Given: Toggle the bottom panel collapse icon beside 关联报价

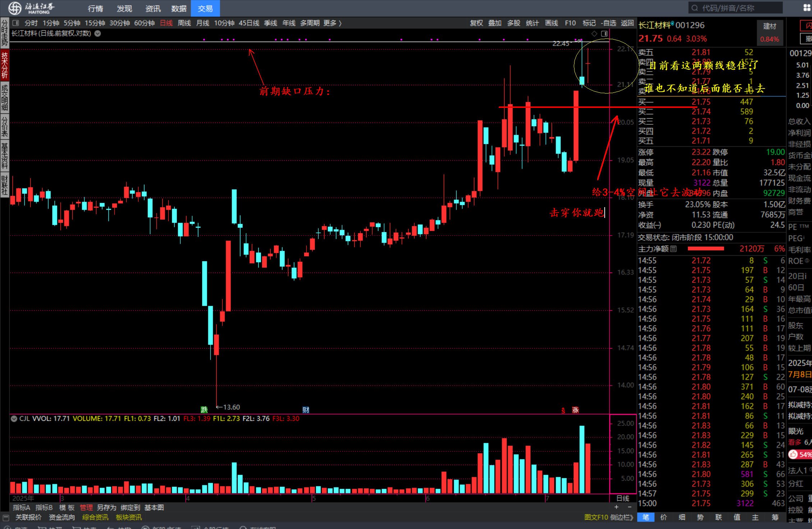Looking at the screenshot, I should pos(6,517).
